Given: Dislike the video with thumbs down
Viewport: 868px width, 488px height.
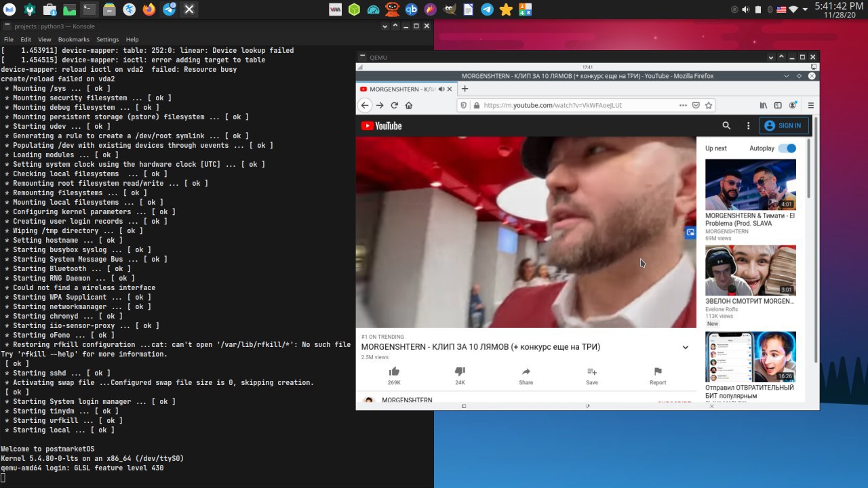Looking at the screenshot, I should [460, 375].
